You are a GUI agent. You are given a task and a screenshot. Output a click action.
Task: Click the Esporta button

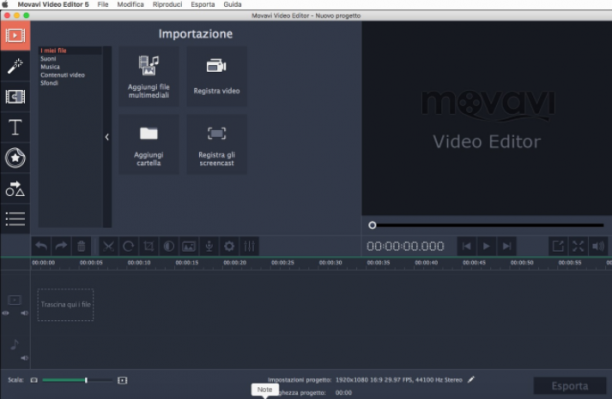(x=570, y=386)
